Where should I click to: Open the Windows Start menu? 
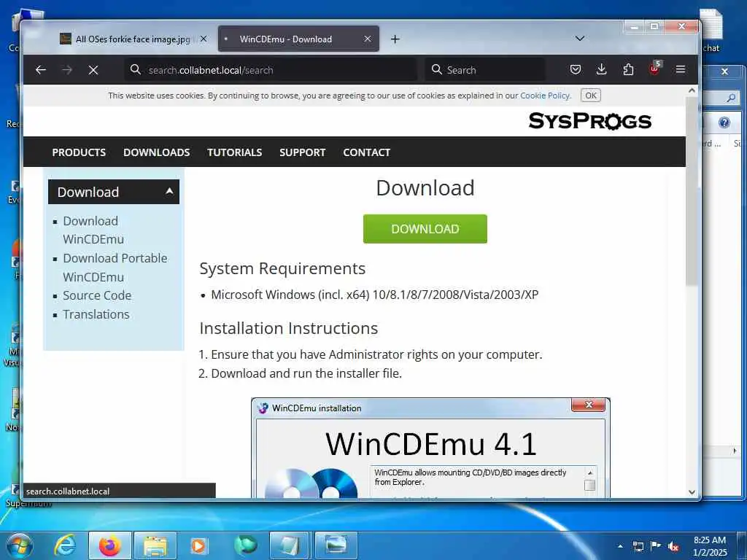tap(19, 545)
